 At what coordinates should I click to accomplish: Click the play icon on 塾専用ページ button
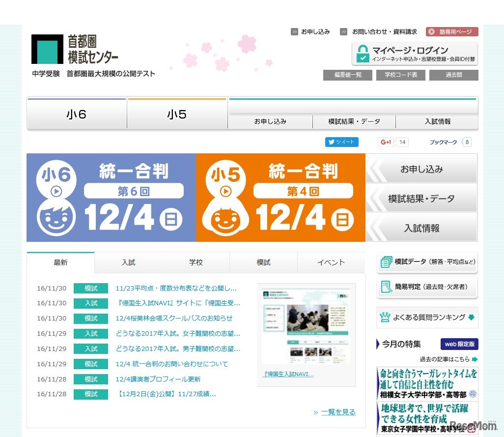(432, 31)
